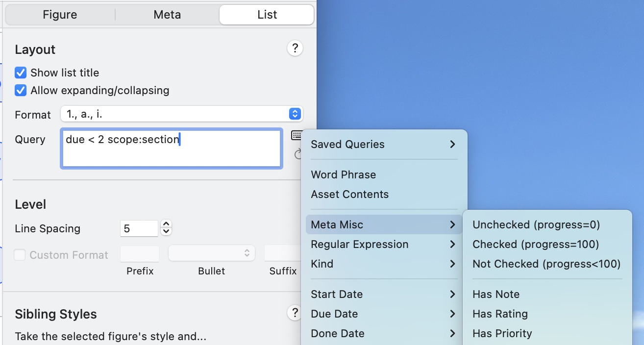Viewport: 644px width, 345px height.
Task: Expand the Regular Expression submenu
Action: point(383,245)
